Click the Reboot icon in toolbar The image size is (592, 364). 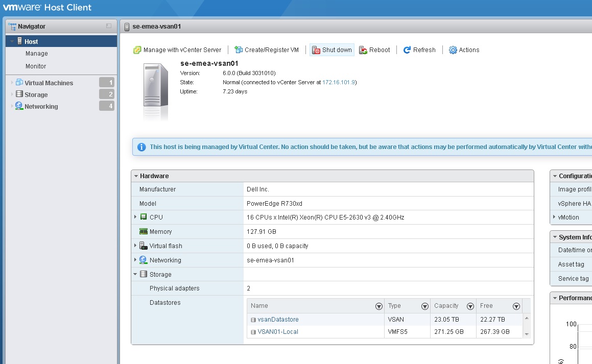coord(363,50)
